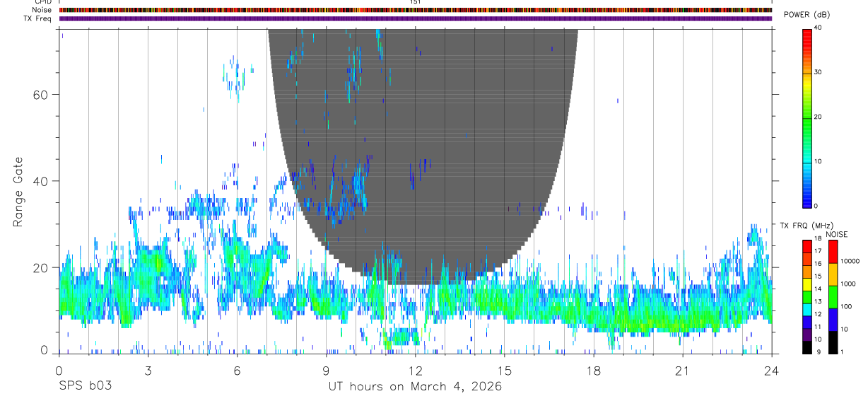Click the POWER (dB) rainbow color scale bar
Image resolution: width=868 pixels, height=401 pixels.
(807, 117)
